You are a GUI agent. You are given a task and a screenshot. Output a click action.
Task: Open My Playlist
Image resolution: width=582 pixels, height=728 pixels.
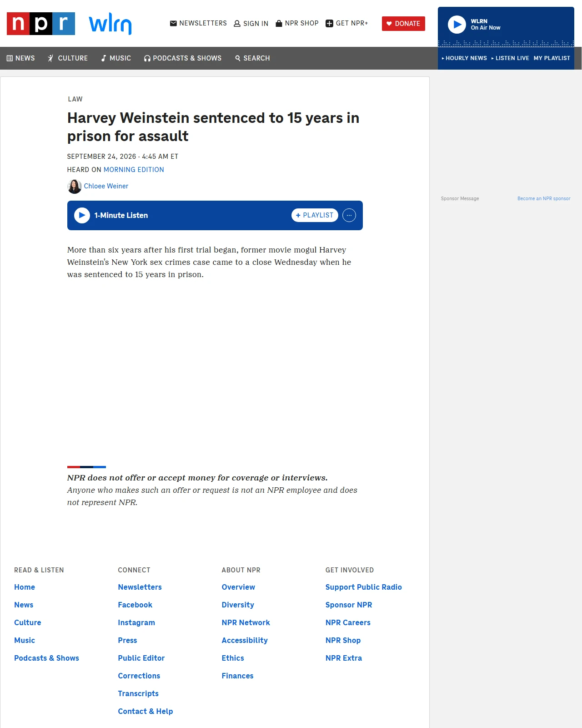[x=552, y=58]
